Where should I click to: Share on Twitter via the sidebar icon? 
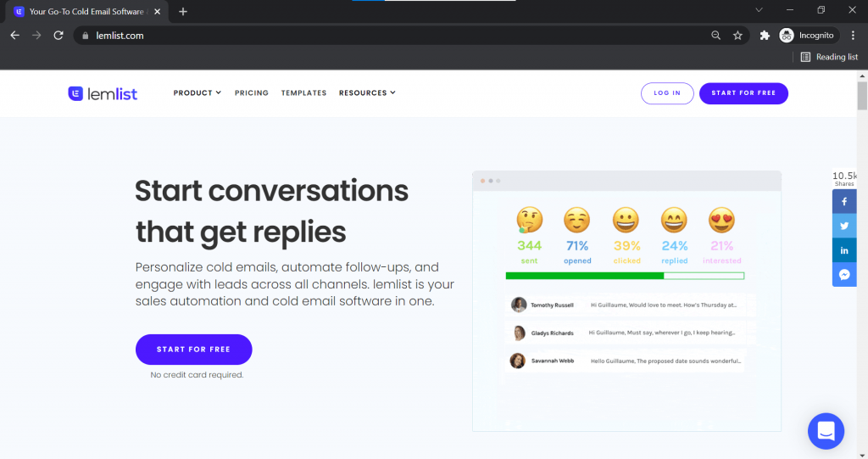coord(844,227)
